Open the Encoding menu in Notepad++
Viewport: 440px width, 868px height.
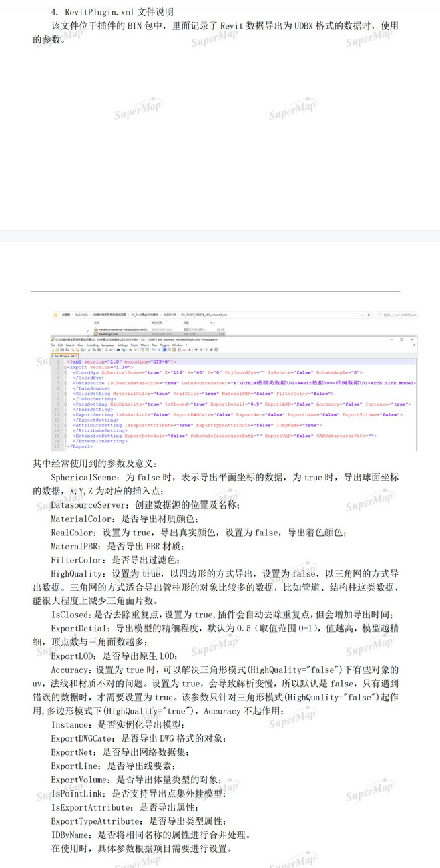pyautogui.click(x=92, y=345)
